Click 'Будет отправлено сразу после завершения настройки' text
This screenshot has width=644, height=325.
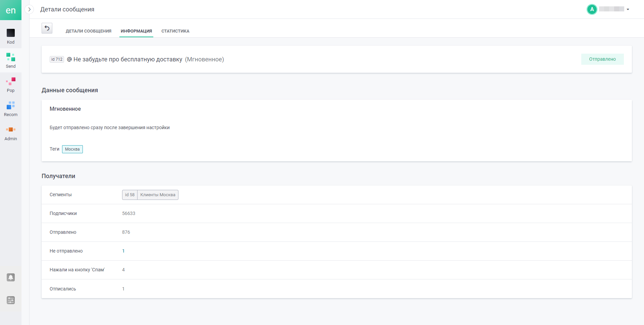(x=110, y=127)
